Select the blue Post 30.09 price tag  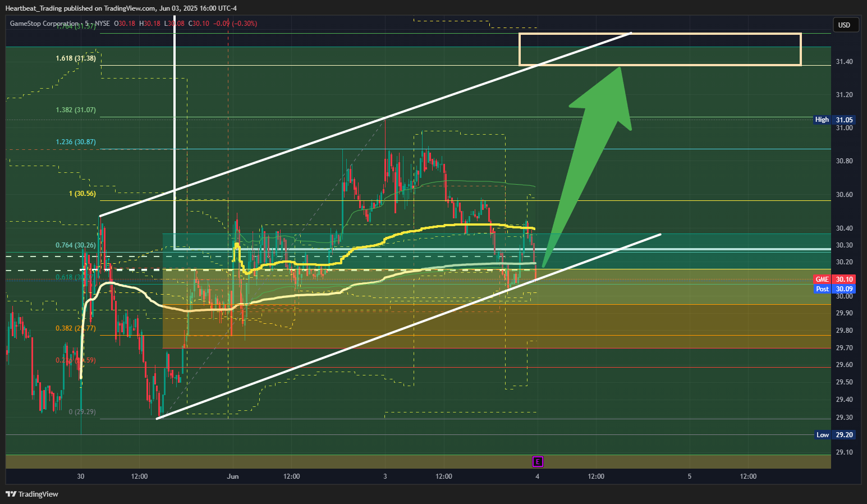(x=834, y=288)
